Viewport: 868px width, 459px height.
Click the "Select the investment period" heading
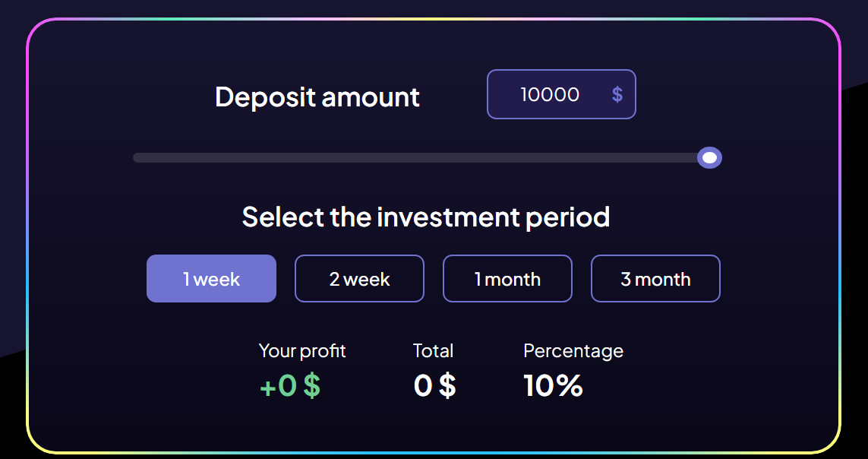(426, 217)
